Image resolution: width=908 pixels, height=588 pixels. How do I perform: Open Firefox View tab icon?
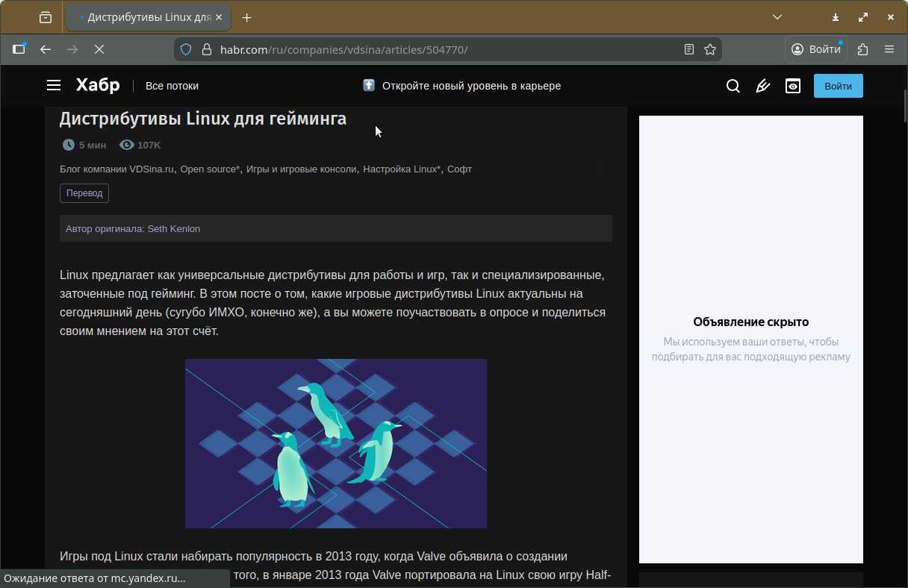(x=46, y=17)
